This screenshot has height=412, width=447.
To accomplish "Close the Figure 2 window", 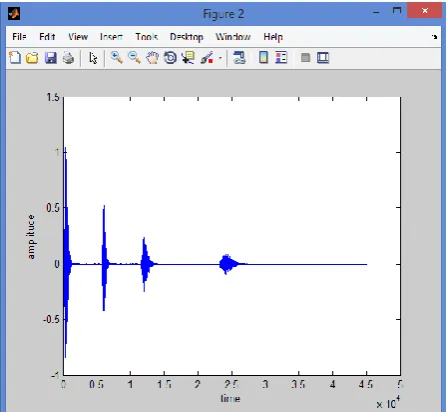I will click(425, 11).
